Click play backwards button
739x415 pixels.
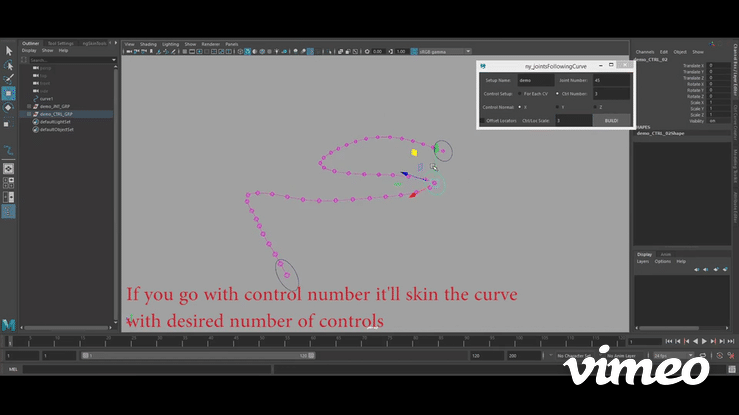[x=696, y=341]
